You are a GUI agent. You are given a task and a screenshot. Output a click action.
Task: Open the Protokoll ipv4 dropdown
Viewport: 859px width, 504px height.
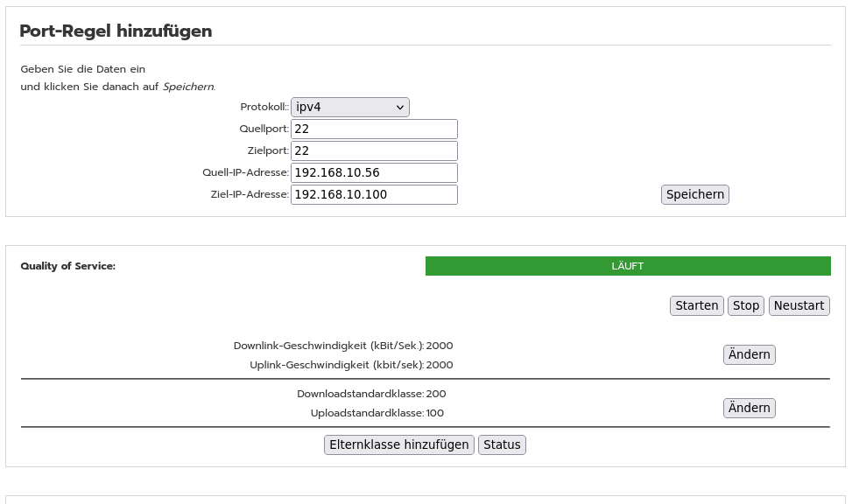pos(349,107)
